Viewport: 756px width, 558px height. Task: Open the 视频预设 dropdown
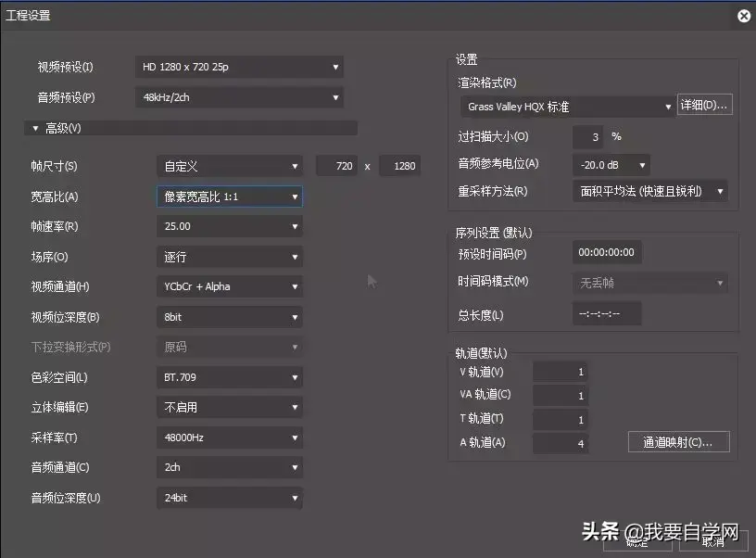pyautogui.click(x=239, y=67)
